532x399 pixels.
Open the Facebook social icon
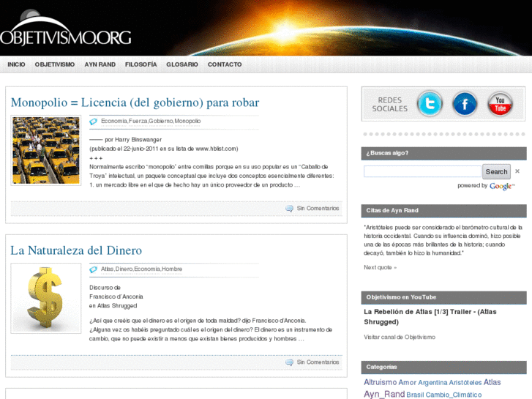tap(465, 104)
